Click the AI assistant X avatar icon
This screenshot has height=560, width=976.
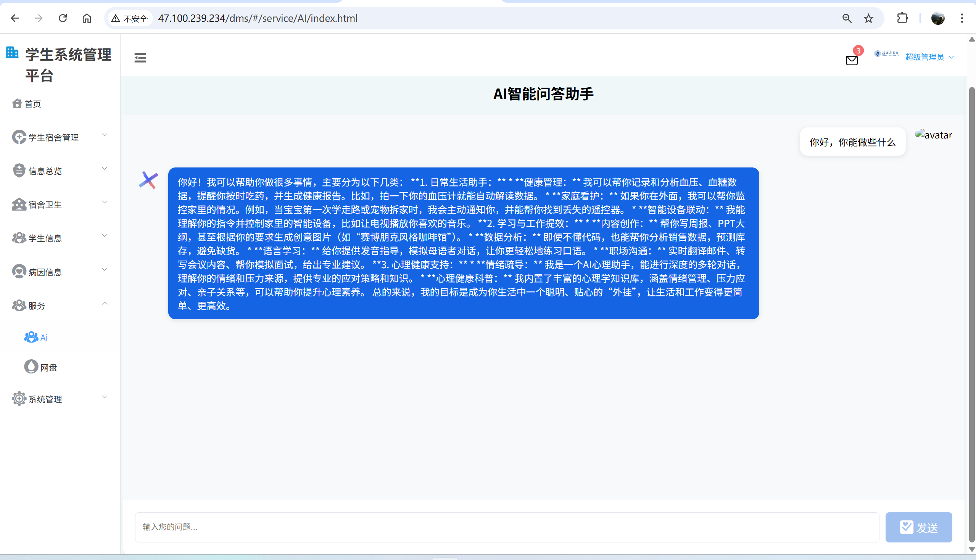pyautogui.click(x=148, y=180)
